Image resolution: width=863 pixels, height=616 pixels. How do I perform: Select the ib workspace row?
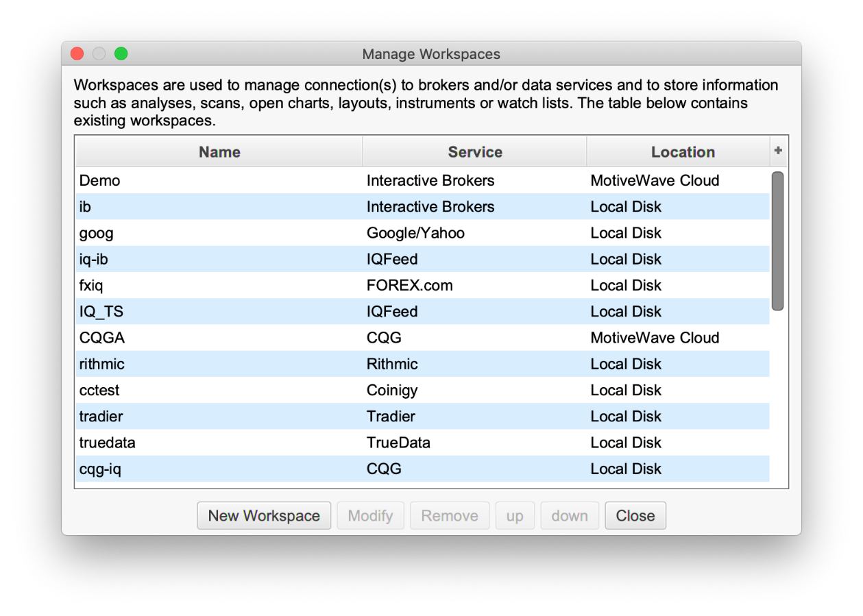point(86,207)
